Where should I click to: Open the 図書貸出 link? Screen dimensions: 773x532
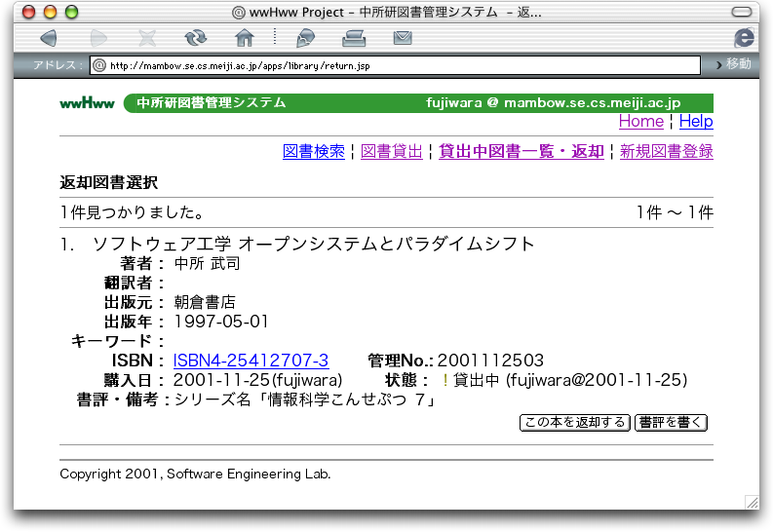click(392, 151)
